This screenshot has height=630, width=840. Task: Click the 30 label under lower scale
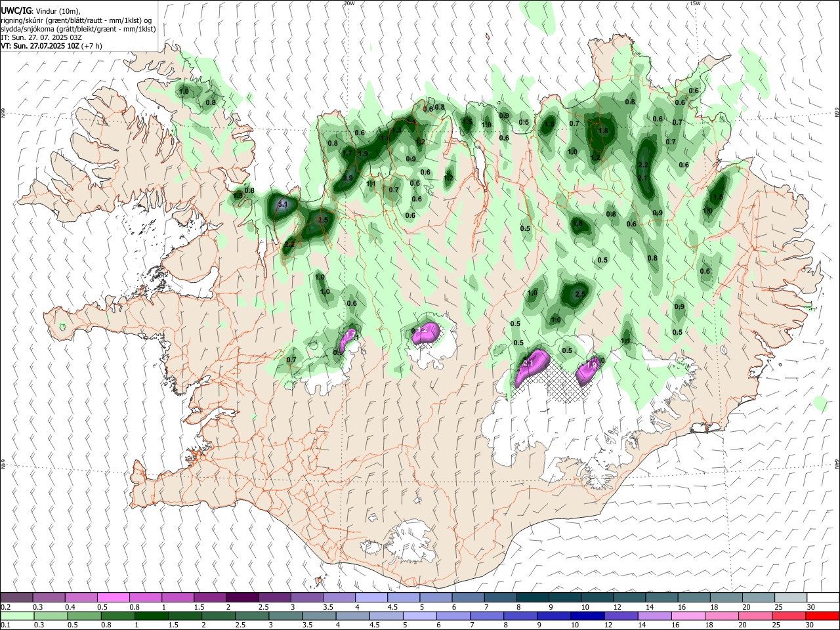tap(809, 625)
